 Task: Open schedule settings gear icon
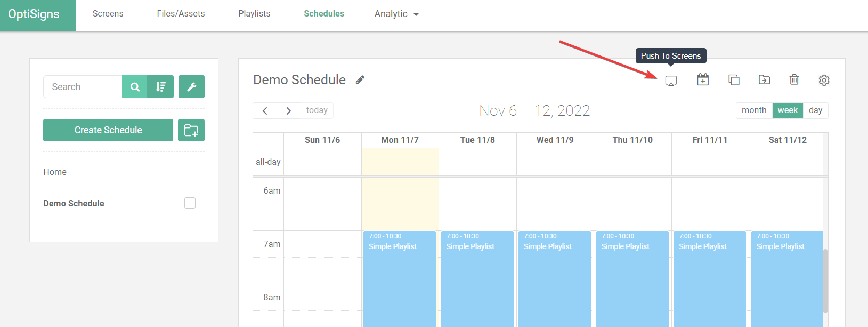tap(824, 80)
